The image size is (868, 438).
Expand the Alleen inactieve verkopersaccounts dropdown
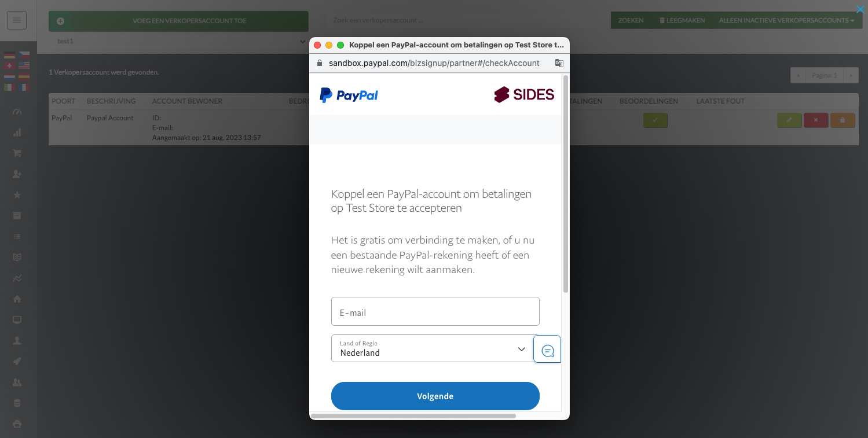point(786,20)
